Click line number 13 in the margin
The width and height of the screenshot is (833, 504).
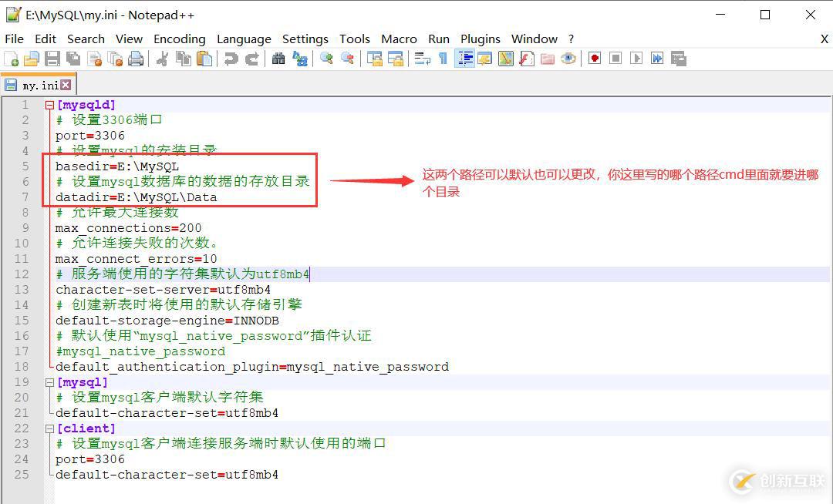coord(22,290)
